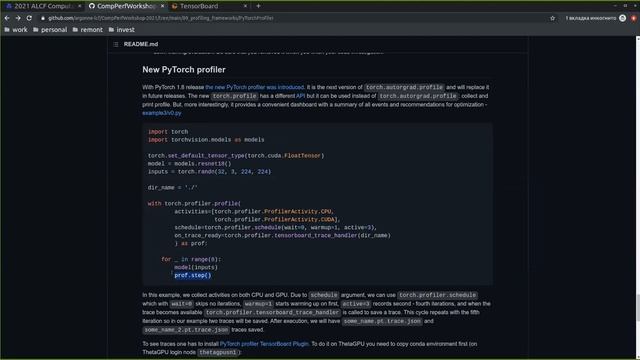Screen dimensions: 640x360
Task: Open the API link
Action: point(300,96)
